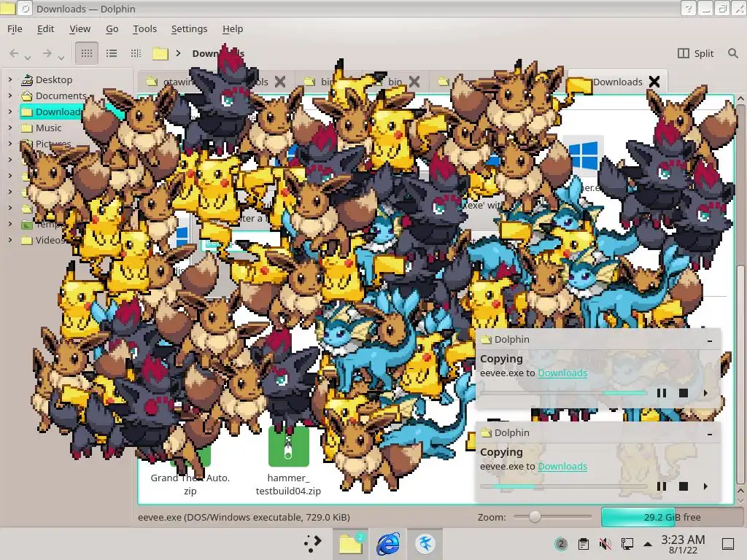
Task: Switch to Icons view mode
Action: [x=87, y=53]
